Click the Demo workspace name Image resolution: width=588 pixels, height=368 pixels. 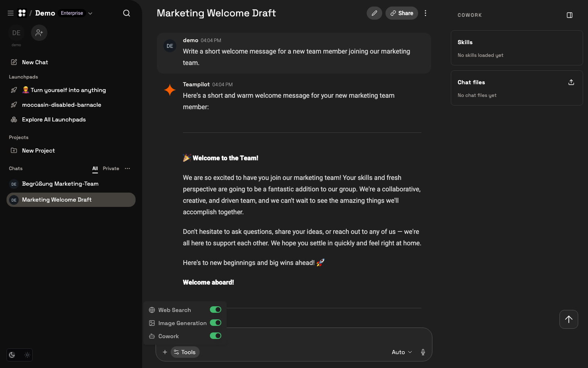pyautogui.click(x=45, y=13)
